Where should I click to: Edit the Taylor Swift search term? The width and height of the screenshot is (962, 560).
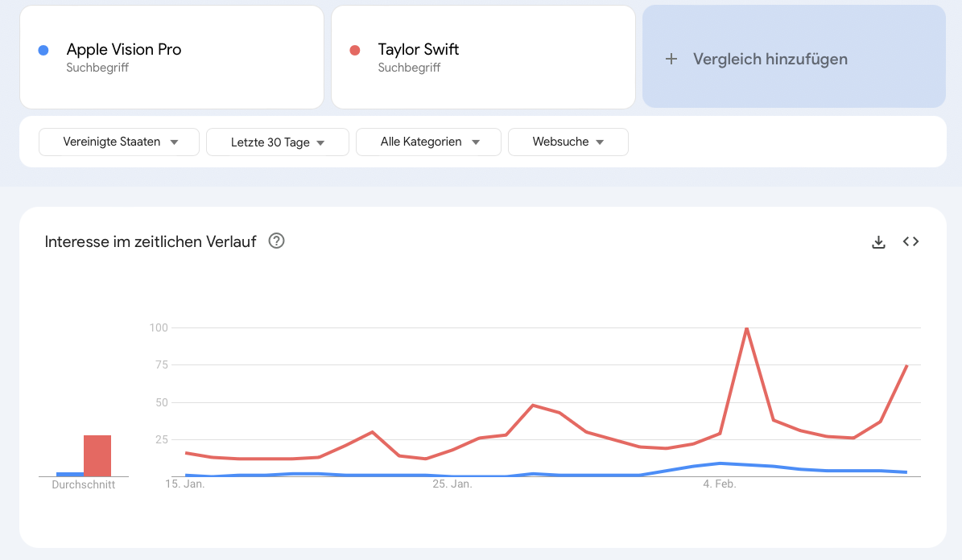pyautogui.click(x=419, y=50)
